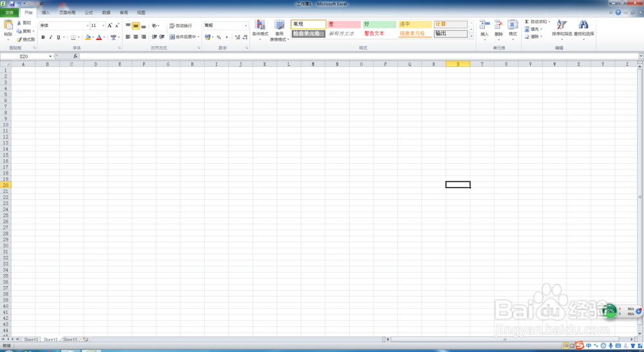The image size is (644, 352).
Task: Open the Fill (填充) dropdown
Action: click(x=533, y=29)
